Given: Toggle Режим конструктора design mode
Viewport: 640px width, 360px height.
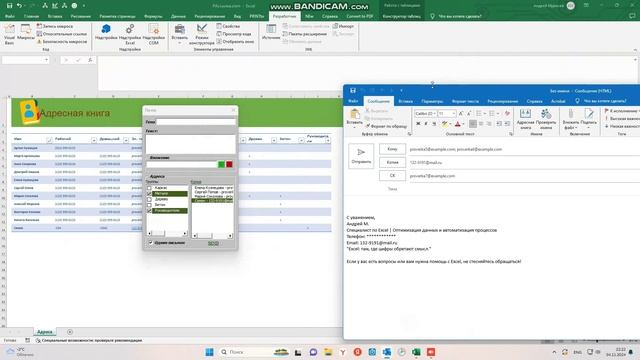Looking at the screenshot, I should pos(202,34).
